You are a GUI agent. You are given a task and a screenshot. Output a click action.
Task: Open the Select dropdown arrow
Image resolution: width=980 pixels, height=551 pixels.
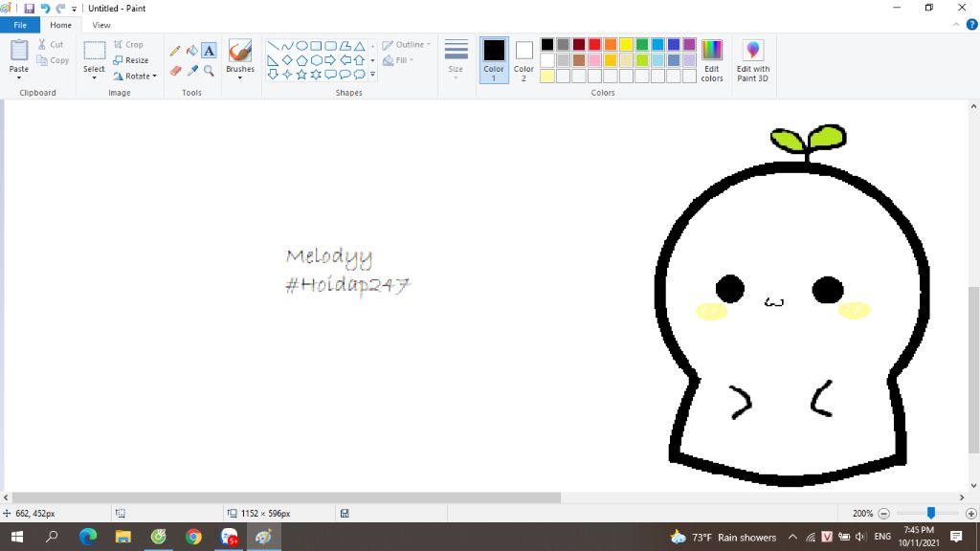click(94, 77)
